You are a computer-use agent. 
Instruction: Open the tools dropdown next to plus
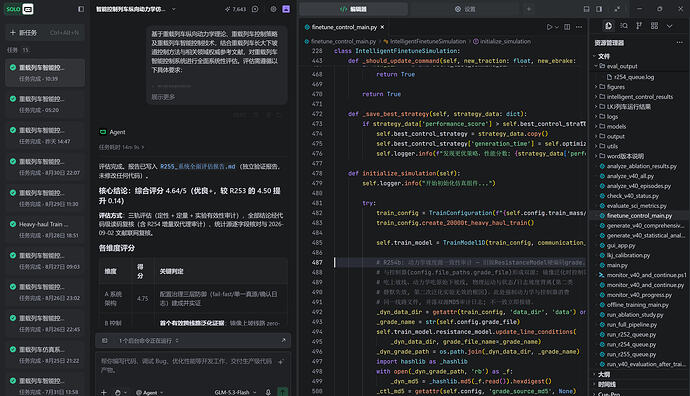coord(120,392)
